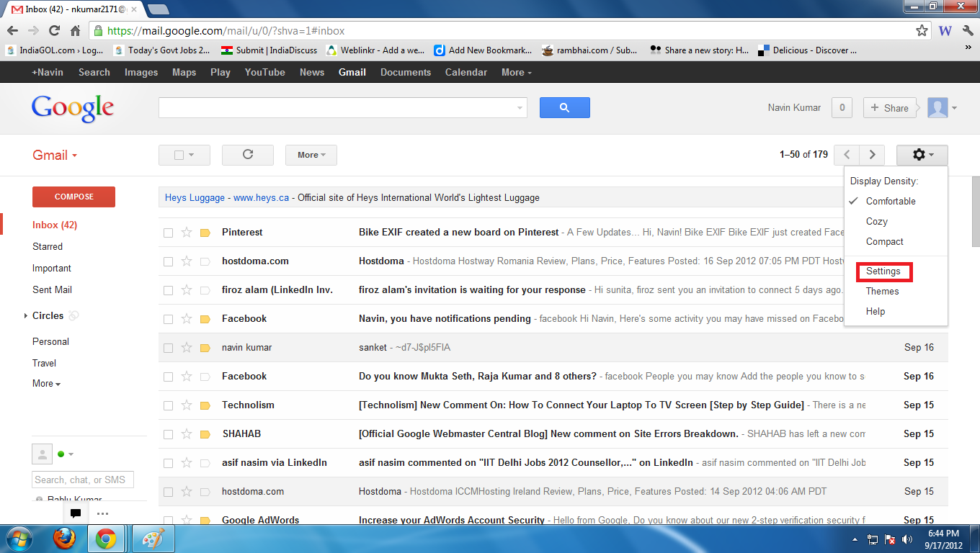Viewport: 980px width, 553px height.
Task: Open Firefox from the Windows taskbar
Action: (65, 539)
